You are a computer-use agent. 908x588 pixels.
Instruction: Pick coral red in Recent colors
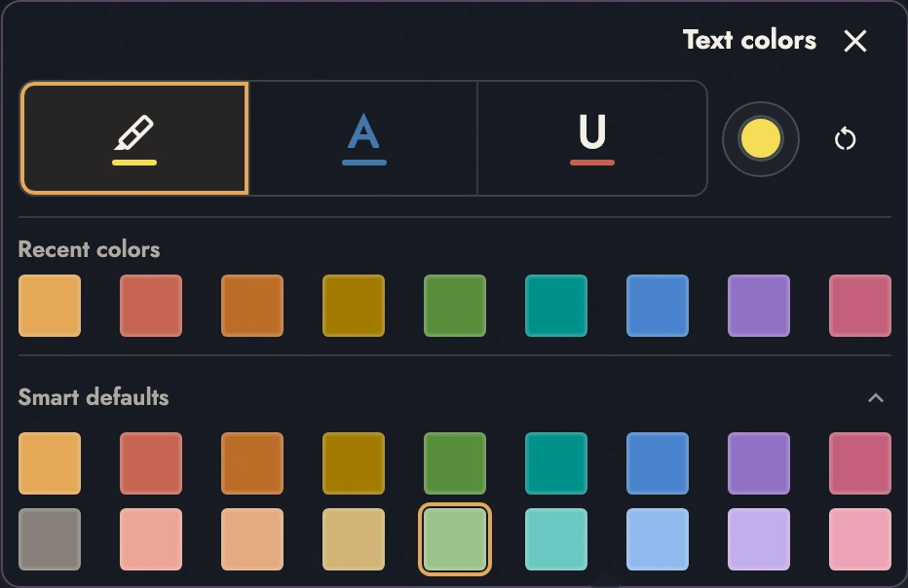point(151,306)
